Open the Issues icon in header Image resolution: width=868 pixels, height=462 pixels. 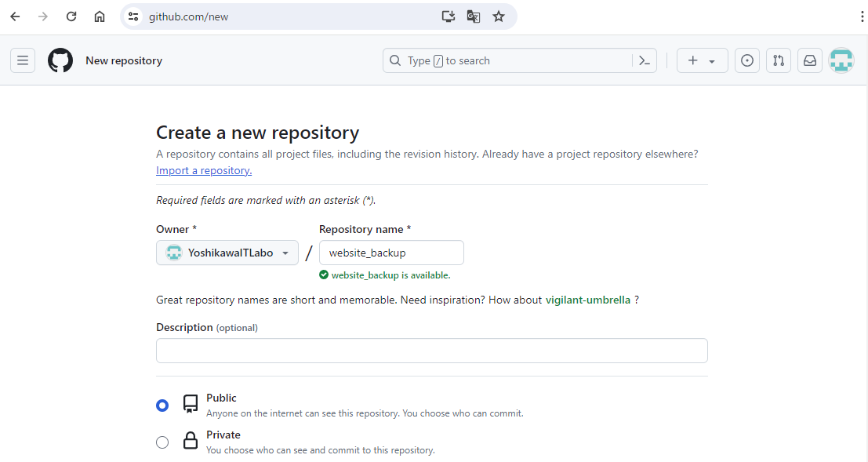tap(747, 60)
